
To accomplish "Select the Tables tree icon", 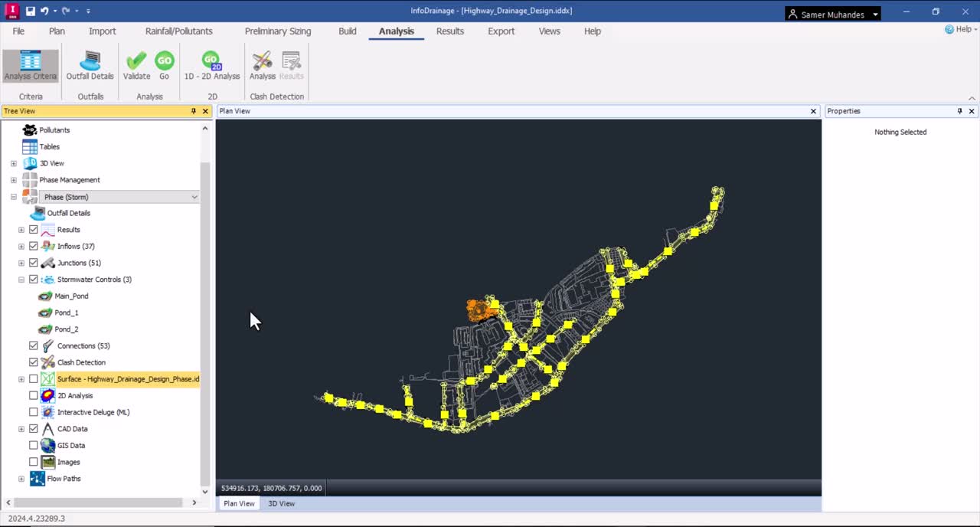I will coord(30,146).
